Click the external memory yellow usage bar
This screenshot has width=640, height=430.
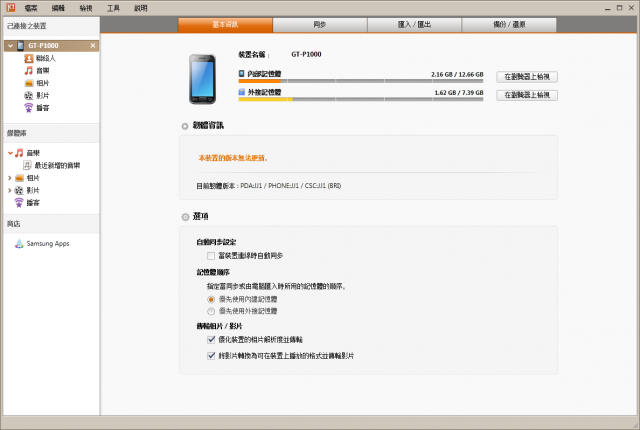tap(265, 99)
